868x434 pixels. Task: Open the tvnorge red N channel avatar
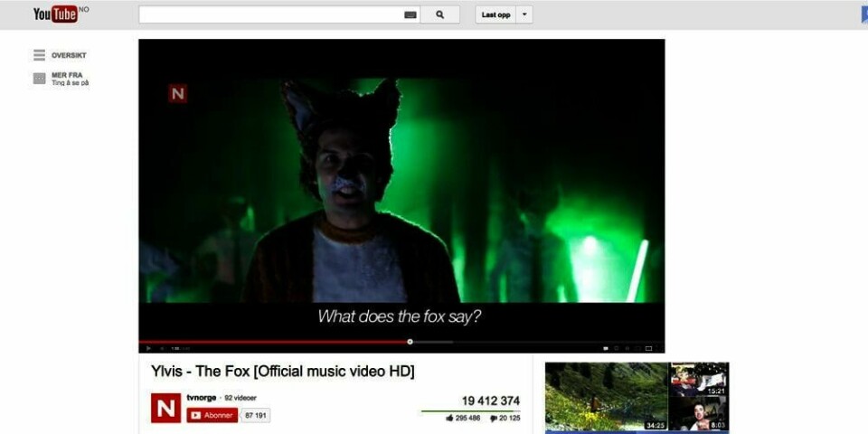[165, 408]
